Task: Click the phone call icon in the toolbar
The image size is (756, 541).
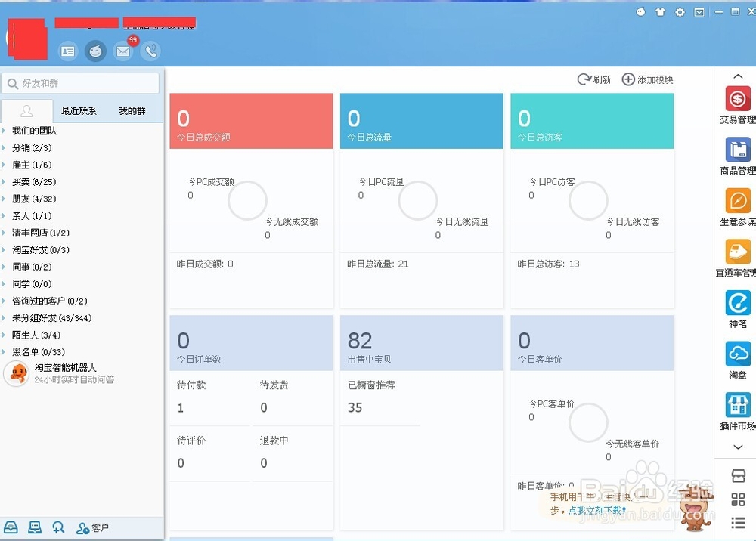Action: (x=150, y=51)
